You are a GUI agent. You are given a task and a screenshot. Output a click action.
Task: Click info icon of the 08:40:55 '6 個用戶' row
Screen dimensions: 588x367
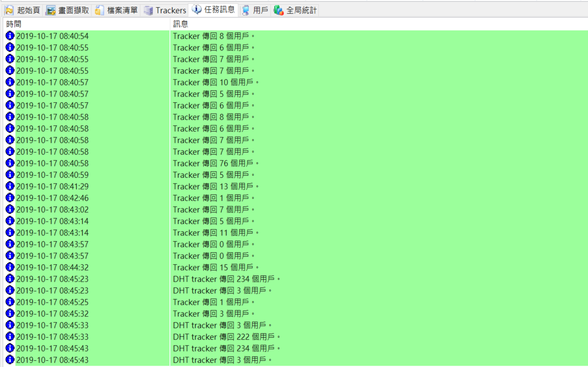10,47
